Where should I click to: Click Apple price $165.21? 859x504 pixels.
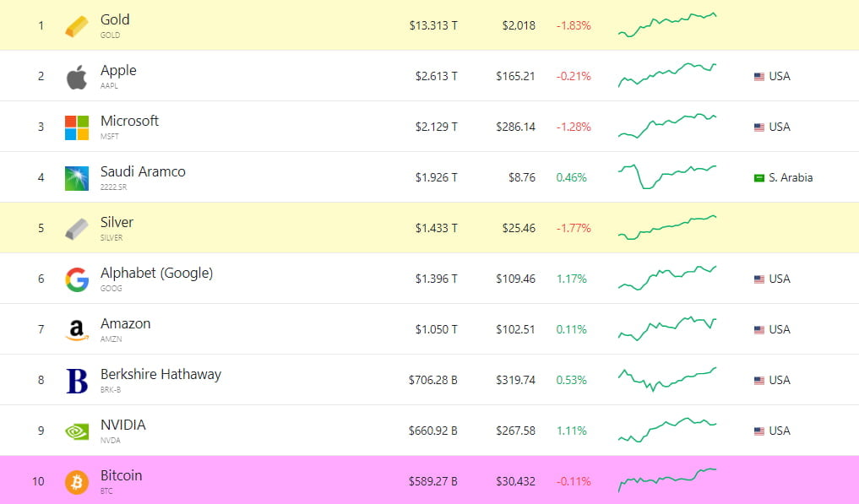(515, 76)
